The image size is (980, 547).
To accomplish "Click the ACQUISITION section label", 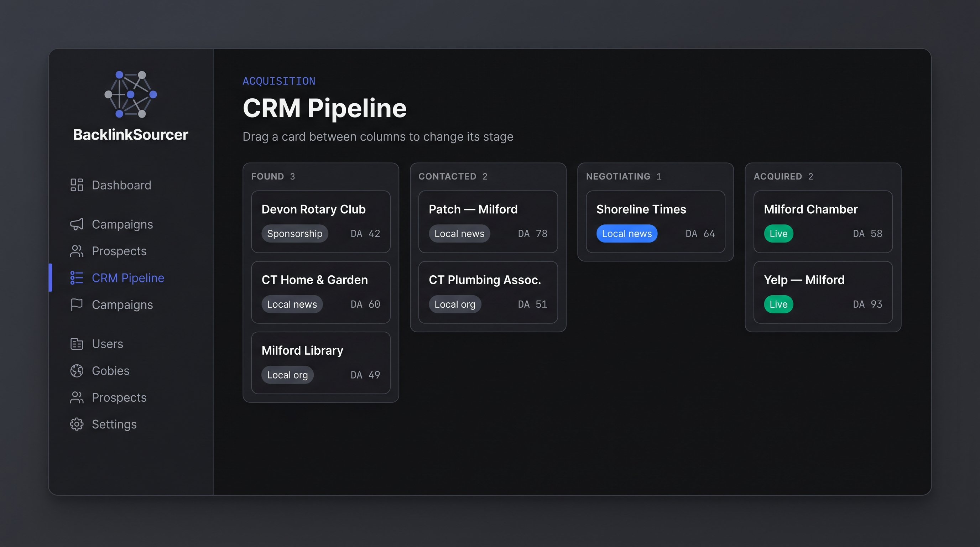I will (279, 81).
